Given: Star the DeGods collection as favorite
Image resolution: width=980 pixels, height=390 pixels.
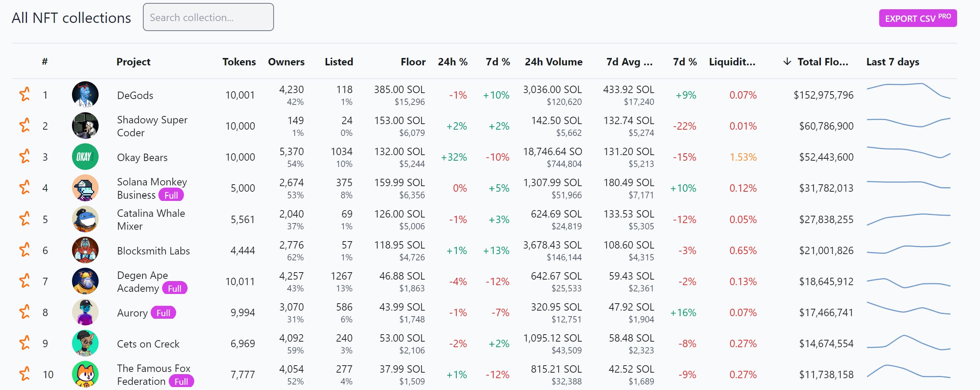Looking at the screenshot, I should click(25, 94).
